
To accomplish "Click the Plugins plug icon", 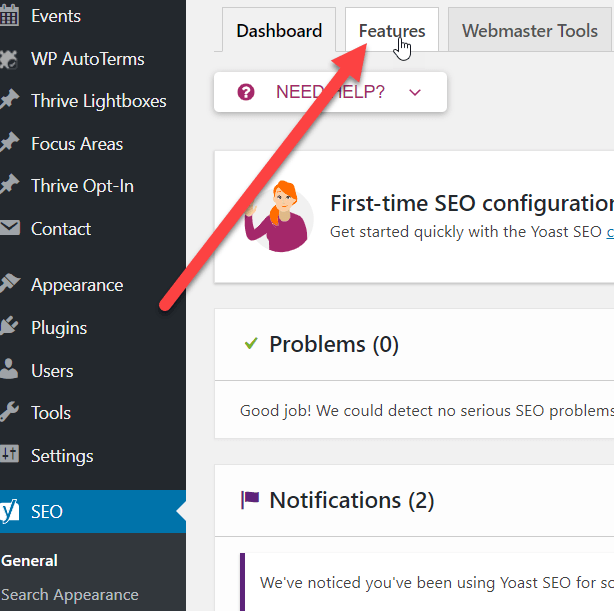I will click(9, 328).
